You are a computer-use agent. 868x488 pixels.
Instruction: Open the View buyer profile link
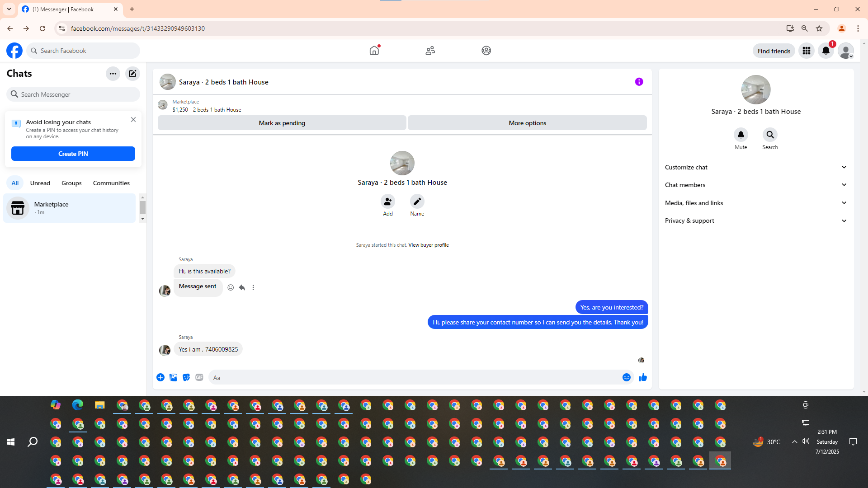428,245
